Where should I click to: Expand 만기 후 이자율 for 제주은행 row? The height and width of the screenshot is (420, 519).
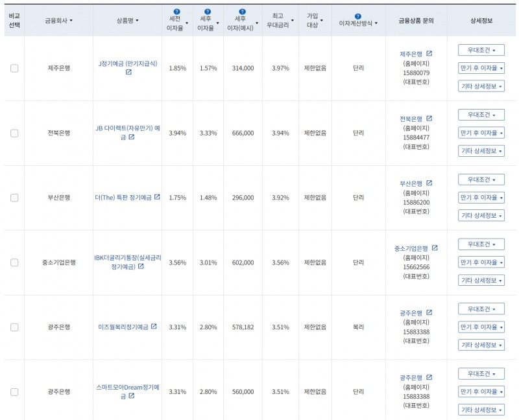tap(481, 68)
